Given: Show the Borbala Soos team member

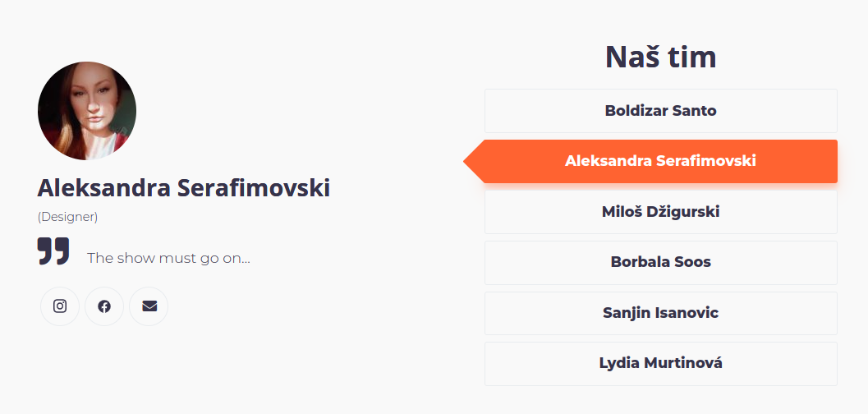Looking at the screenshot, I should [x=660, y=263].
